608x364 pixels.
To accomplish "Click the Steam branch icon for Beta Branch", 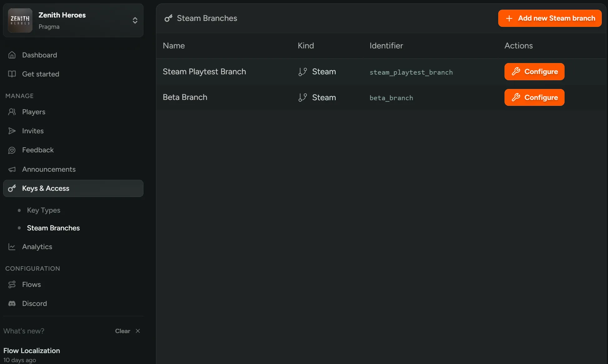I will (x=302, y=97).
